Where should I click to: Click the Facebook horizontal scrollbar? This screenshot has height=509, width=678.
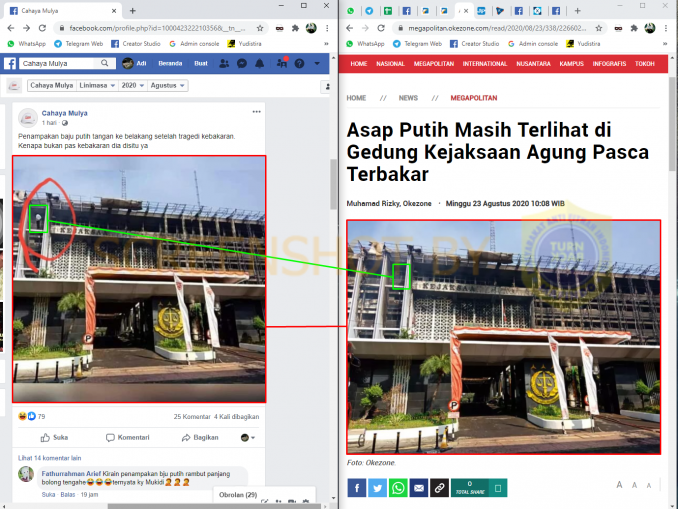214,506
